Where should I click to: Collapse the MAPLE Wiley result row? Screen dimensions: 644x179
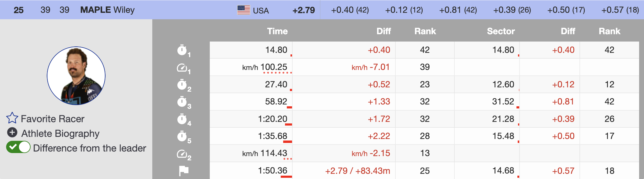pyautogui.click(x=107, y=10)
